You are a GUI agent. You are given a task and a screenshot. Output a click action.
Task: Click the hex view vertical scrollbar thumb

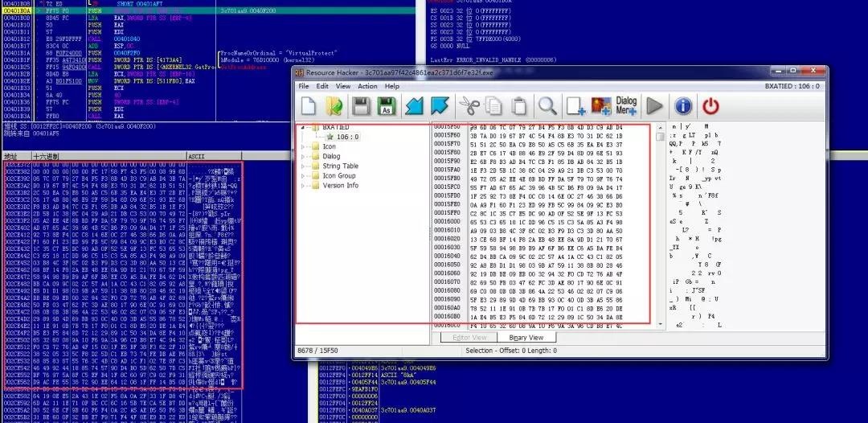coord(660,137)
